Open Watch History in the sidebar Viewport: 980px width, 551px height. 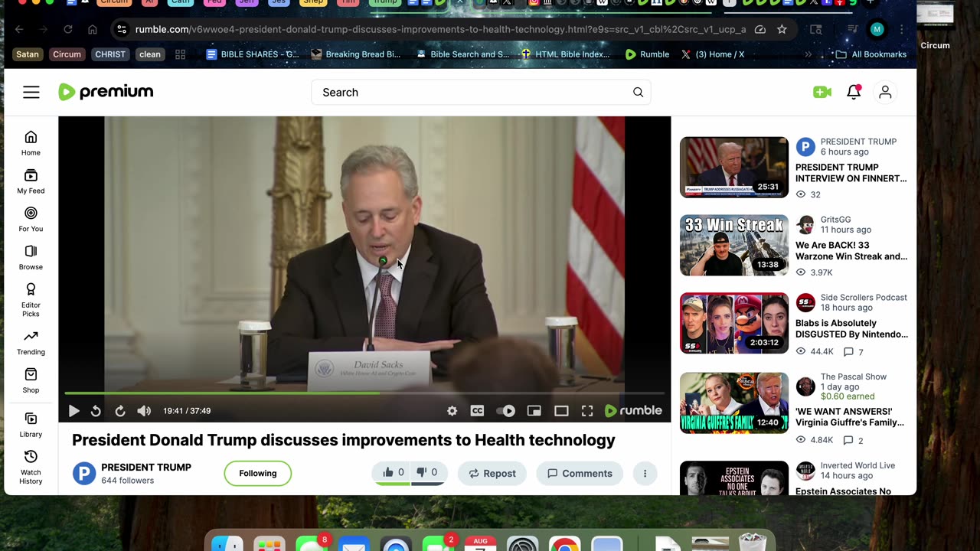pyautogui.click(x=31, y=467)
